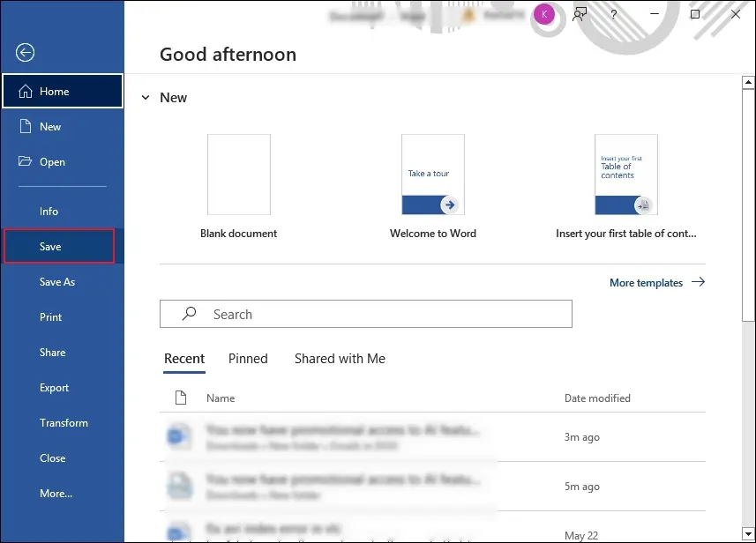Click the scrollbar down arrow

pos(748,534)
